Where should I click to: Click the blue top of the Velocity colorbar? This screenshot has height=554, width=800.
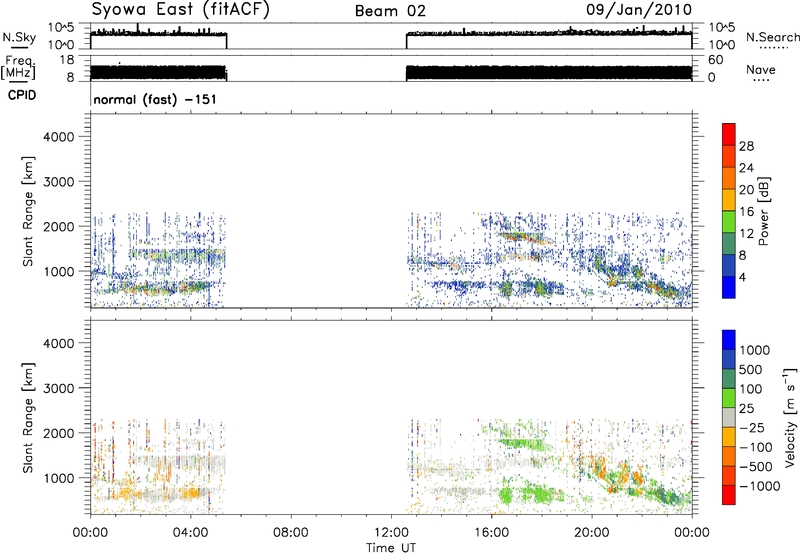pyautogui.click(x=729, y=340)
